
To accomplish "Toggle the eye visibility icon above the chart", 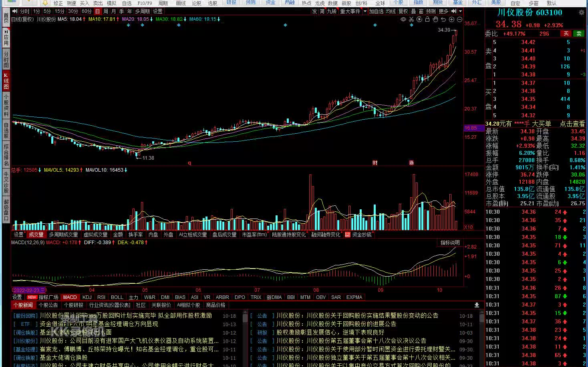I will 403,19.
